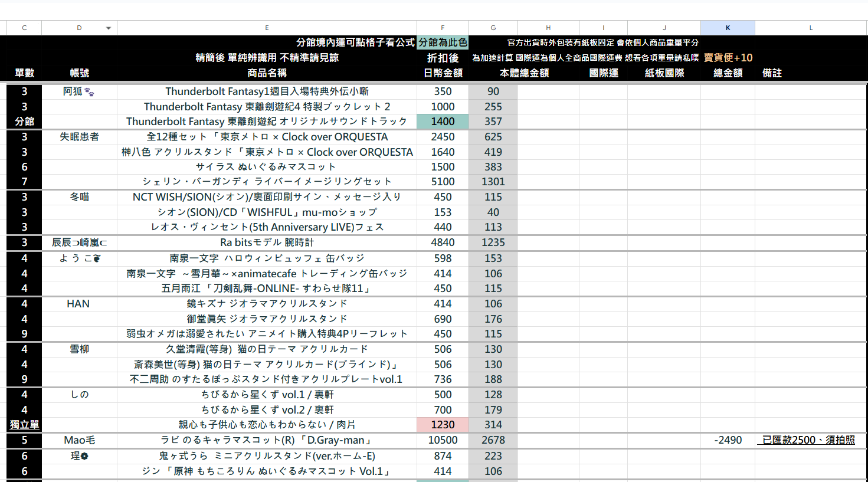Click the 分館境內運可點格子看公式 header text
The image size is (868, 482).
point(355,42)
